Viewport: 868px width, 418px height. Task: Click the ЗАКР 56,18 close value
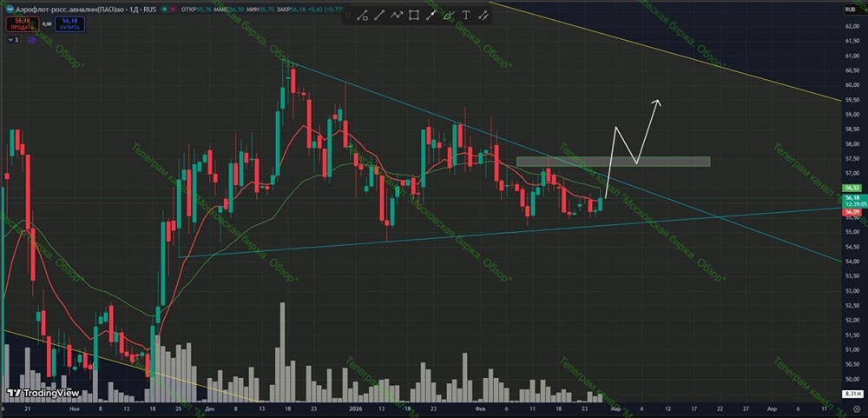pos(291,10)
